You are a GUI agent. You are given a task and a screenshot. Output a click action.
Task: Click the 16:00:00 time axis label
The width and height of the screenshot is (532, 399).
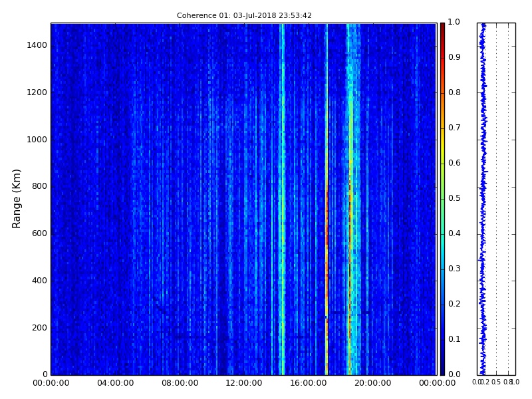coord(309,383)
